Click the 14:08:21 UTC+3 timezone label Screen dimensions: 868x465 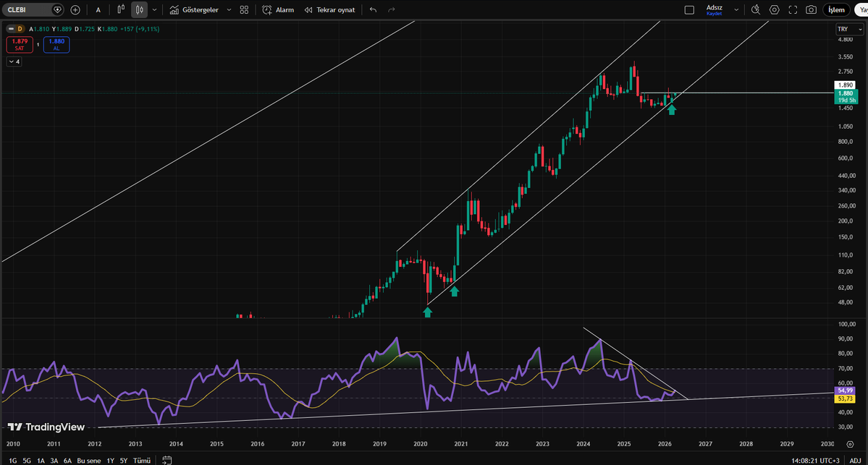pyautogui.click(x=815, y=460)
